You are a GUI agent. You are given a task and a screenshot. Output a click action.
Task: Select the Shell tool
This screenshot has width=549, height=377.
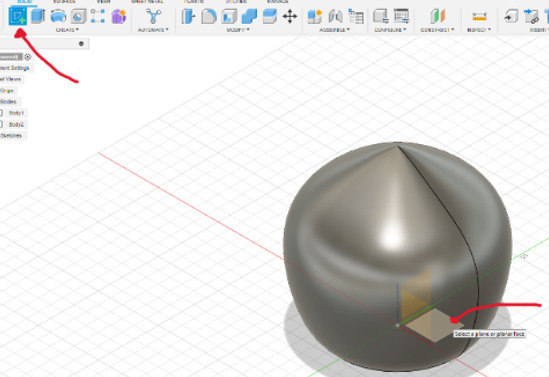click(x=229, y=16)
